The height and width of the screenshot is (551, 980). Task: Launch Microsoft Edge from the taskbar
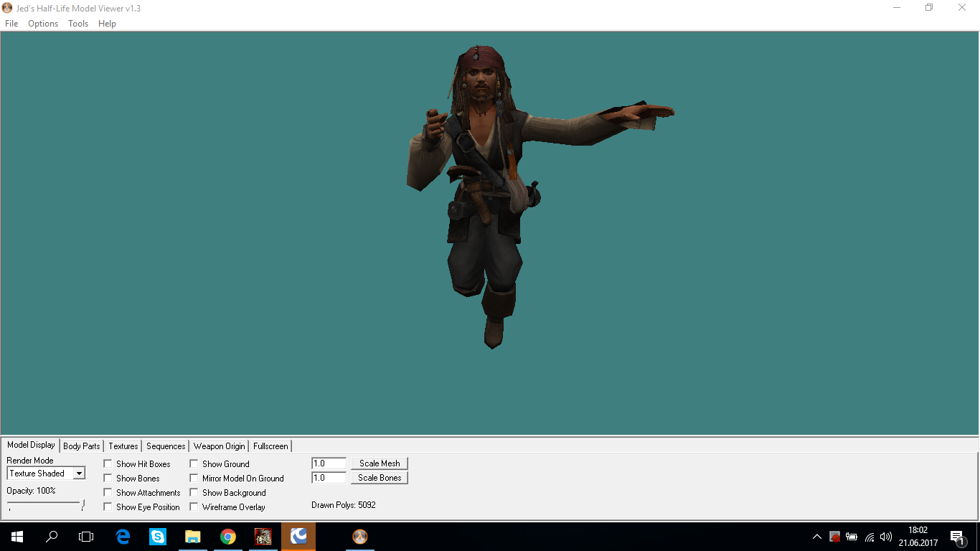point(123,536)
